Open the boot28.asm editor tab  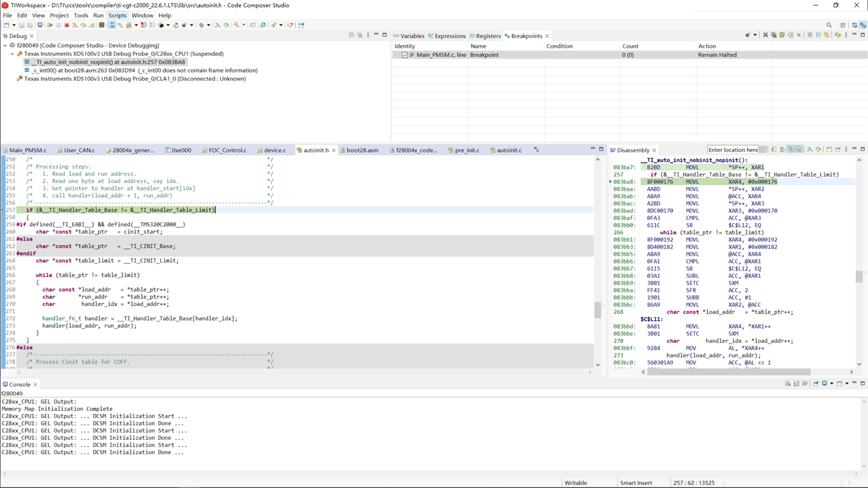point(362,150)
